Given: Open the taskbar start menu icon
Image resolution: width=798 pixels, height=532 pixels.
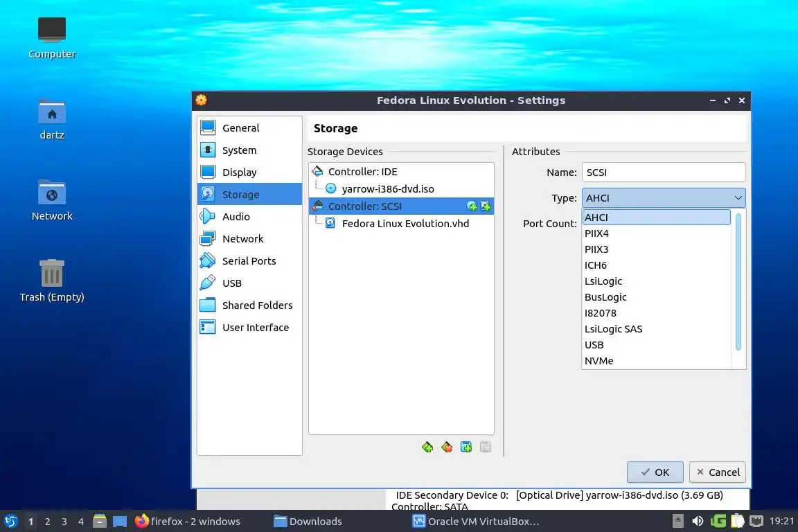Looking at the screenshot, I should (10, 522).
